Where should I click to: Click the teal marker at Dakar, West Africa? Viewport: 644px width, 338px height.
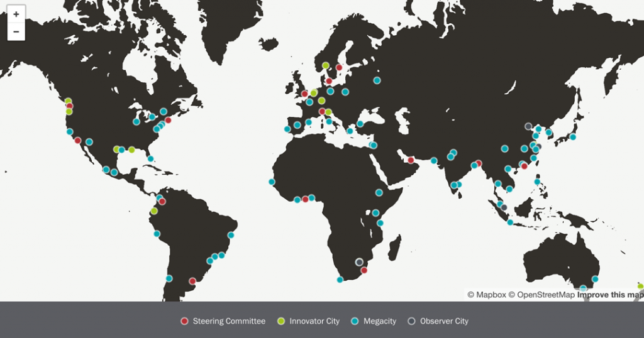[x=272, y=182]
